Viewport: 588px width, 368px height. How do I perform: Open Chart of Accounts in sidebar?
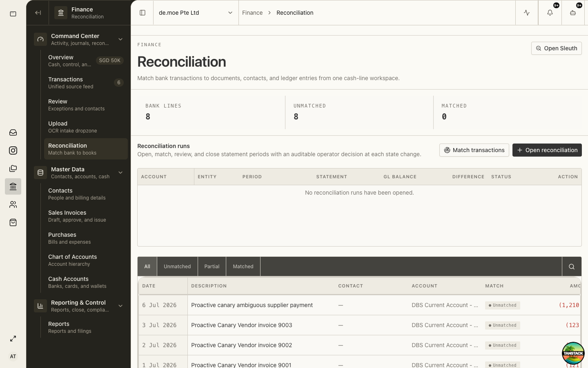click(x=86, y=260)
